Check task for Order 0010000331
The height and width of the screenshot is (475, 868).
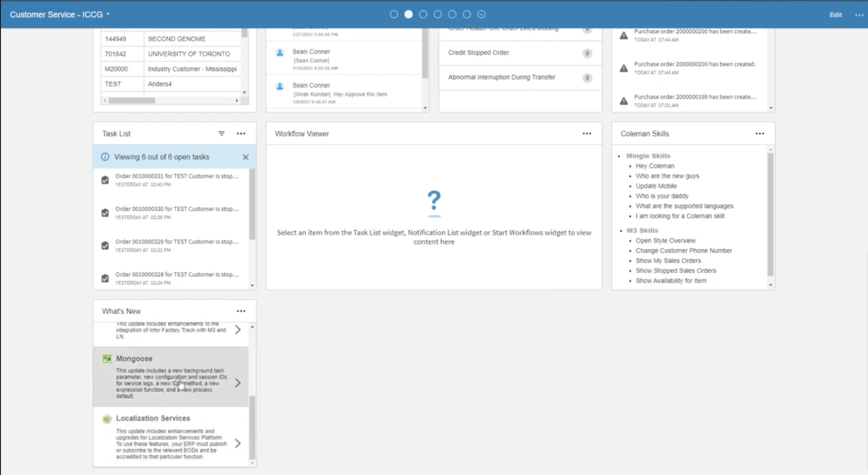pyautogui.click(x=105, y=180)
